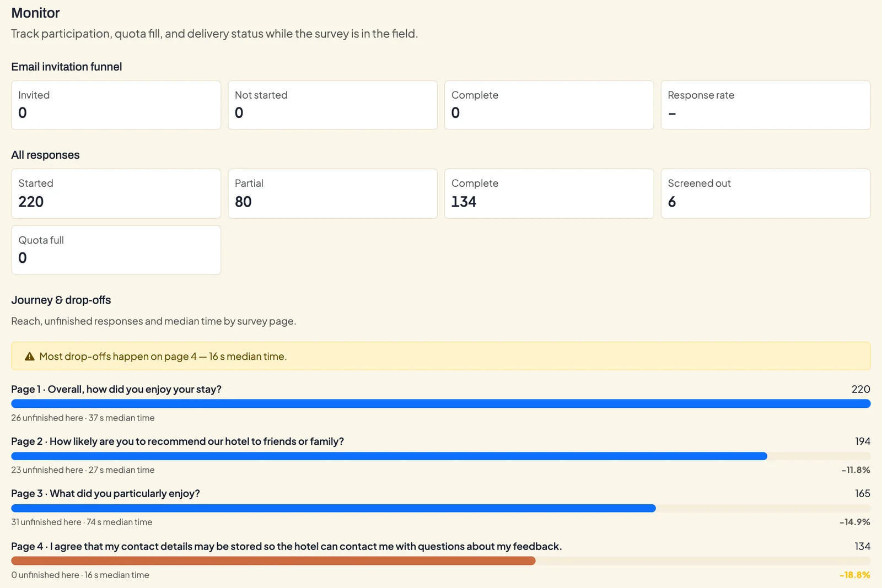Click the 'Track participation, quota fill' subtitle

coord(214,34)
